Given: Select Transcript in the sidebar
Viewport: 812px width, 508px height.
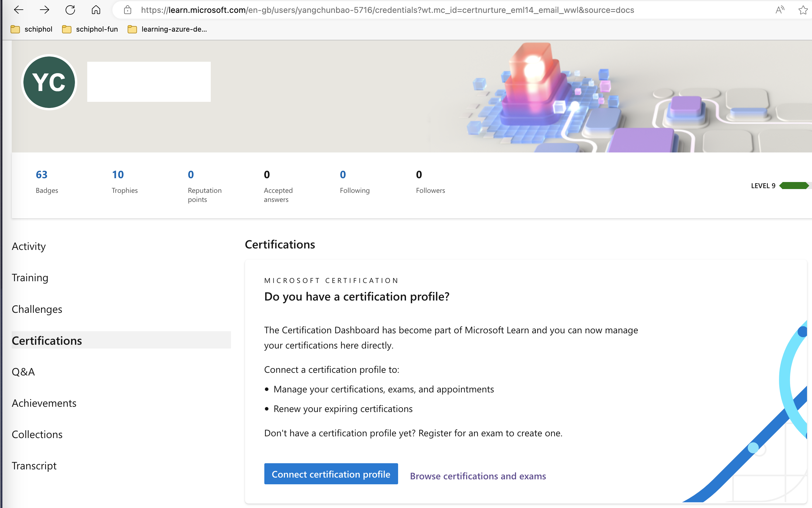Looking at the screenshot, I should point(34,466).
